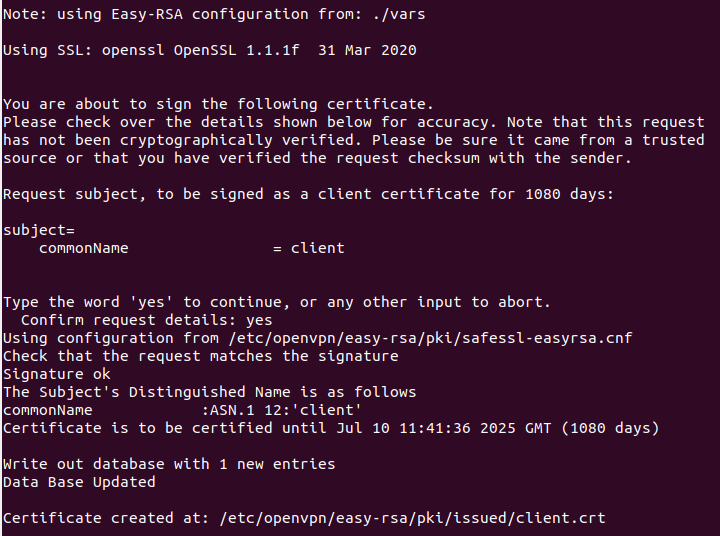Click the 'Data Base Updated' line
Viewport: 720px width, 536px height.
pos(79,482)
